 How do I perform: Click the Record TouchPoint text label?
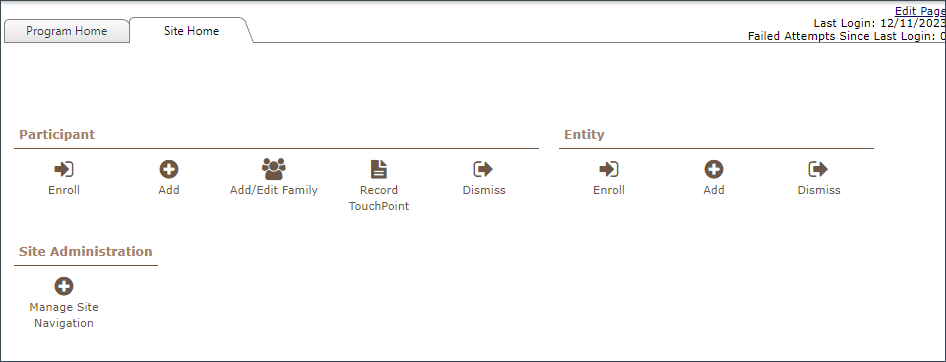(x=379, y=198)
